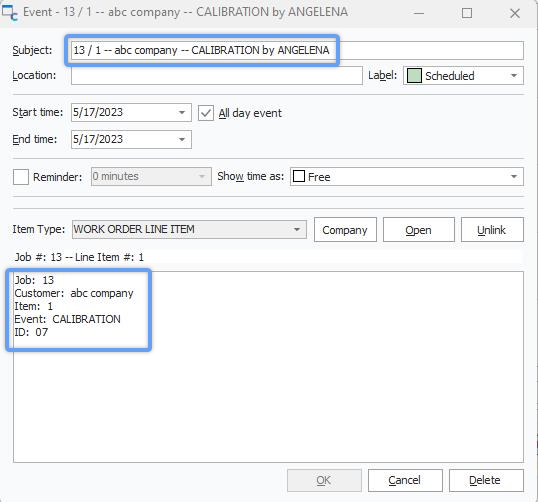Click the 'ID: 07' line in notes
This screenshot has height=502, width=538.
coord(31,332)
